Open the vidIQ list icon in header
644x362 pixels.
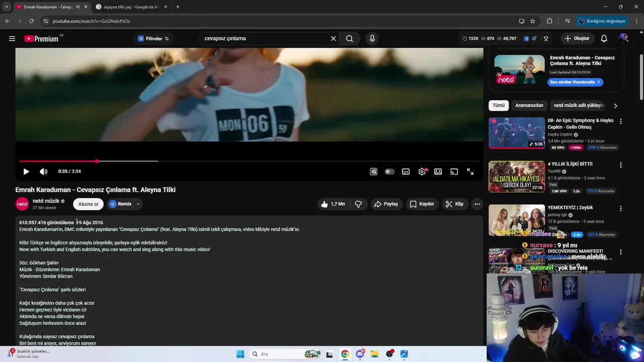tap(534, 39)
